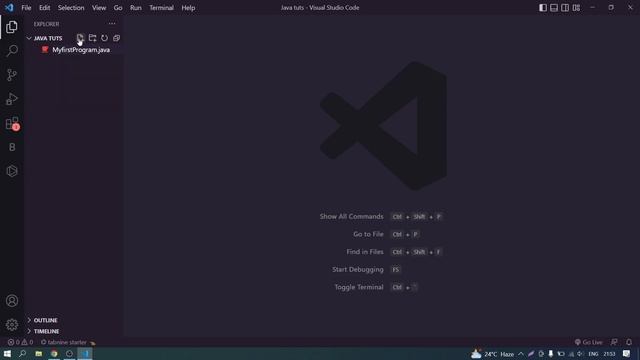Open the Customize Layout icon
Screen dimensions: 640x360
click(x=576, y=8)
